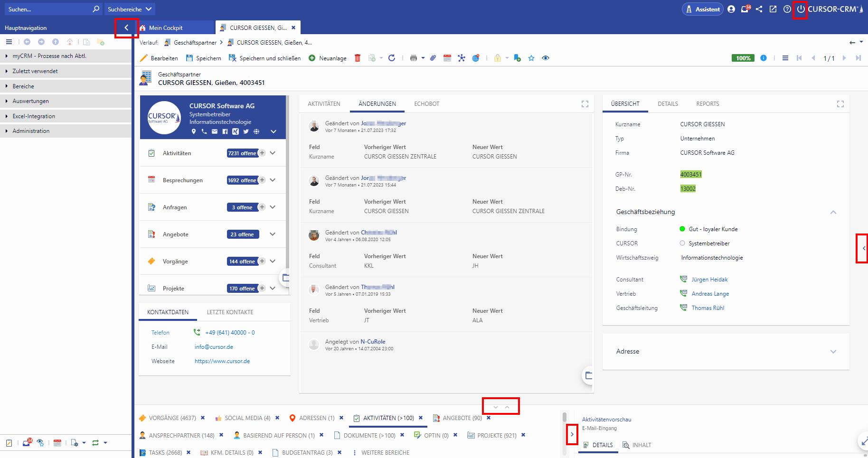Click the paperclip attachment icon
Image resolution: width=868 pixels, height=458 pixels.
point(433,58)
